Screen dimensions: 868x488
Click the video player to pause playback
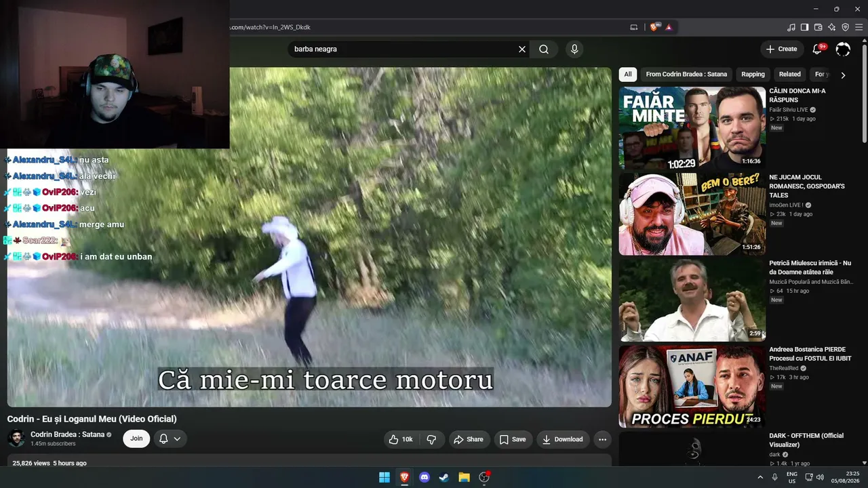(x=309, y=237)
